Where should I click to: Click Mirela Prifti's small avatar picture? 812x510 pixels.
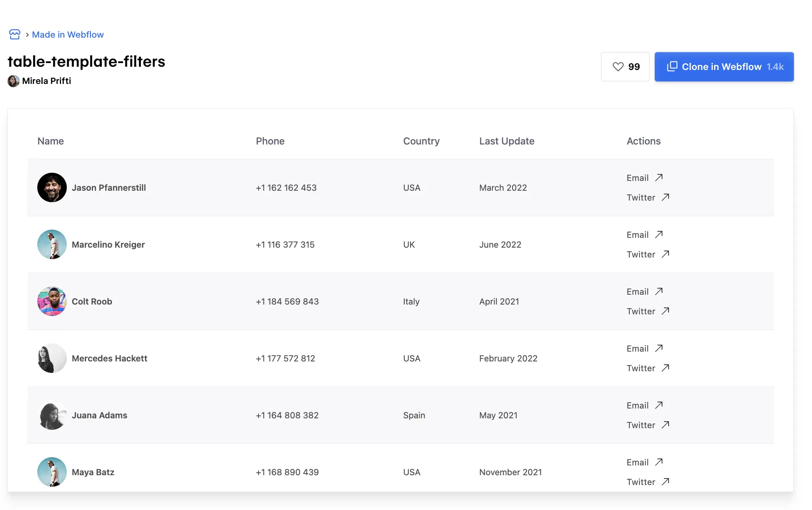point(14,81)
